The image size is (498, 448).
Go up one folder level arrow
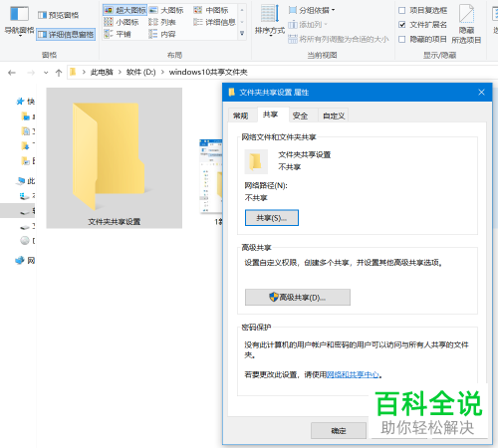(59, 73)
